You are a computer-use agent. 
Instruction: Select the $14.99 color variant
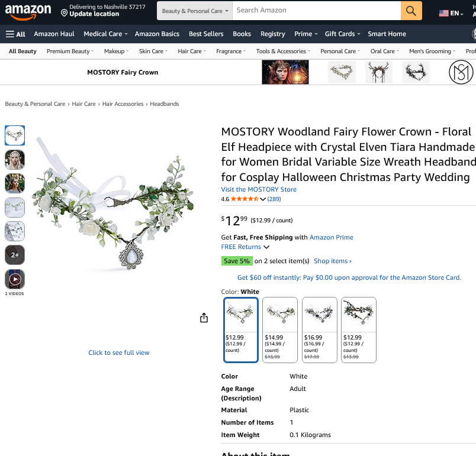coord(280,330)
